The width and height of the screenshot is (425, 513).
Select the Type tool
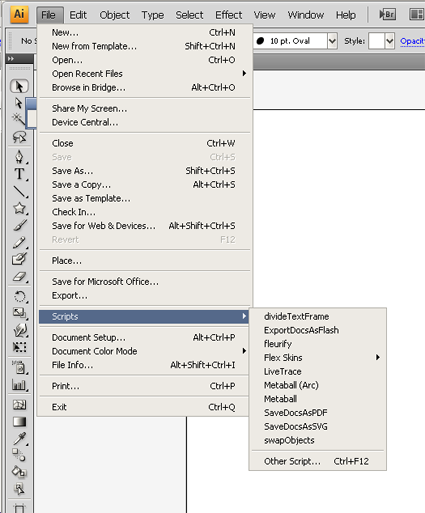pos(19,174)
